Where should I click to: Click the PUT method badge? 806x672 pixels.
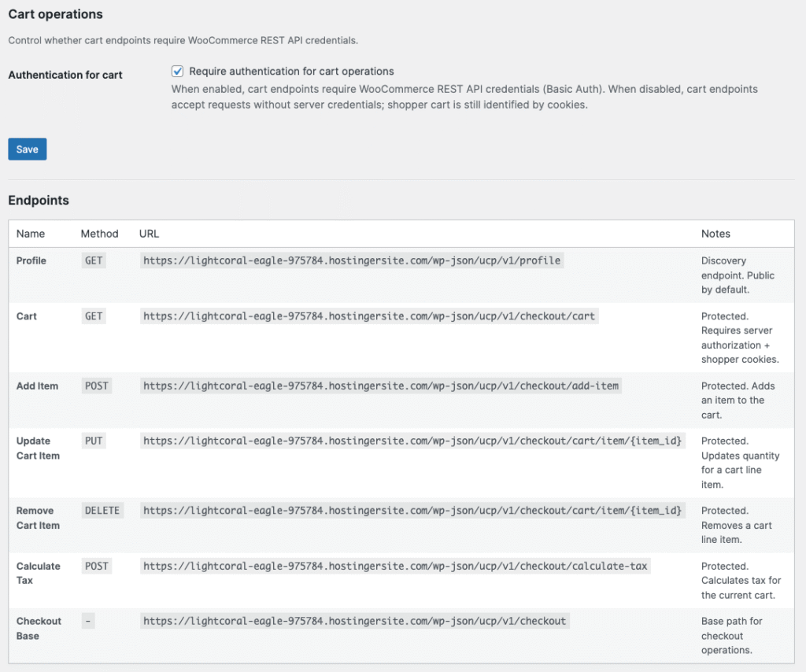94,441
